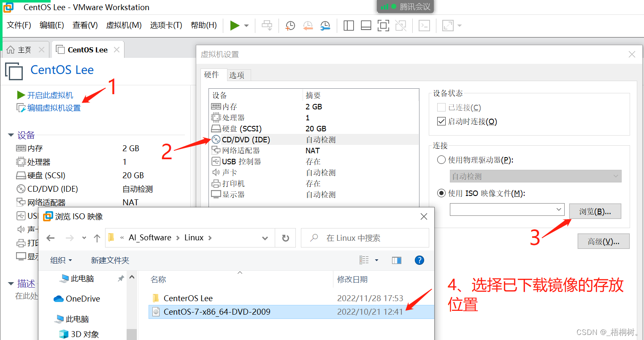Click 编辑虚拟机设置 link

[54, 108]
